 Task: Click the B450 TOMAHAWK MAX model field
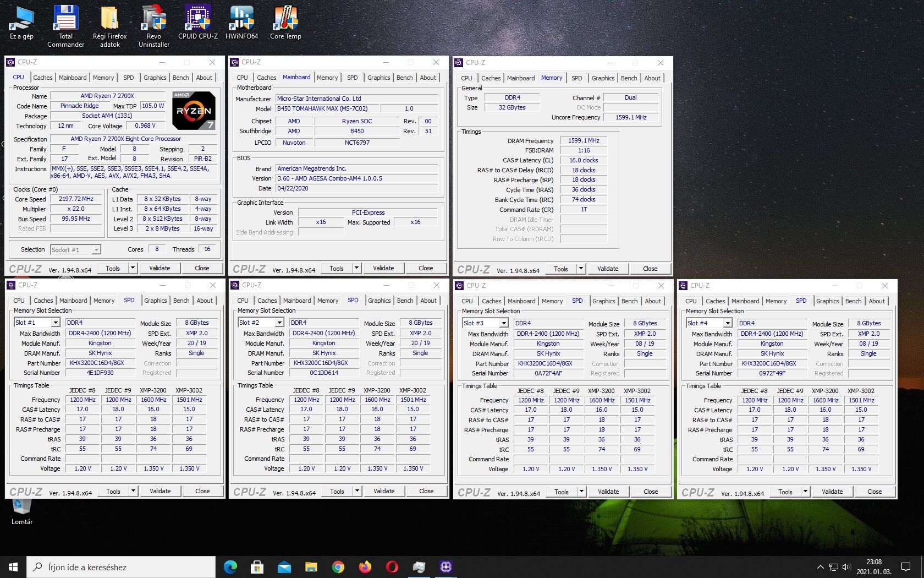pyautogui.click(x=327, y=108)
